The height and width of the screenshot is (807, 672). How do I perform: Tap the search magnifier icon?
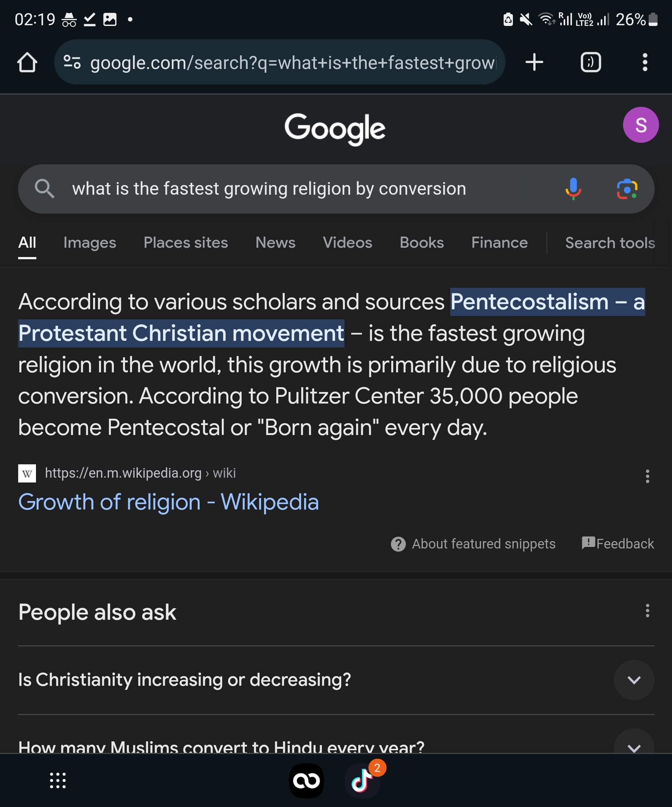click(45, 189)
